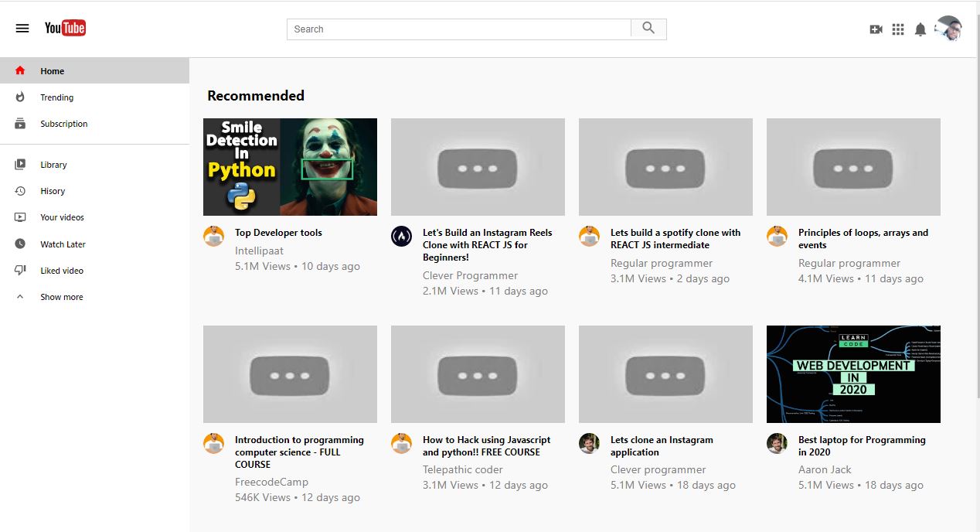980x532 pixels.
Task: Open Principles of loops, arrays and events title
Action: click(863, 239)
